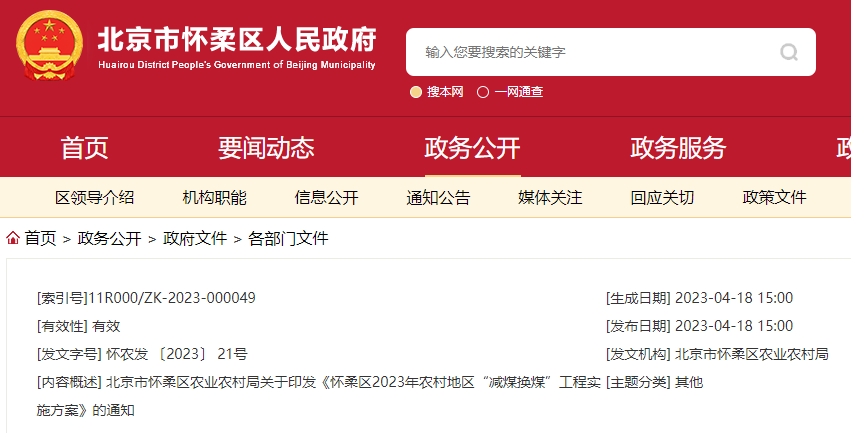Select the 搜本网 radio button
Screen dimensions: 851x433
pyautogui.click(x=416, y=92)
